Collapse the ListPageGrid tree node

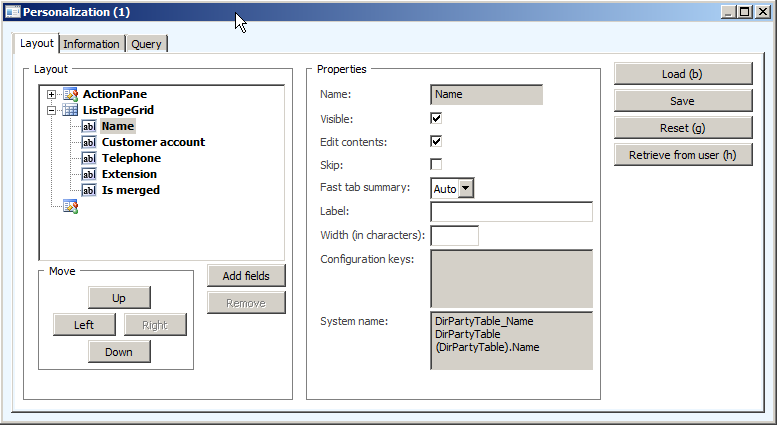[x=52, y=110]
